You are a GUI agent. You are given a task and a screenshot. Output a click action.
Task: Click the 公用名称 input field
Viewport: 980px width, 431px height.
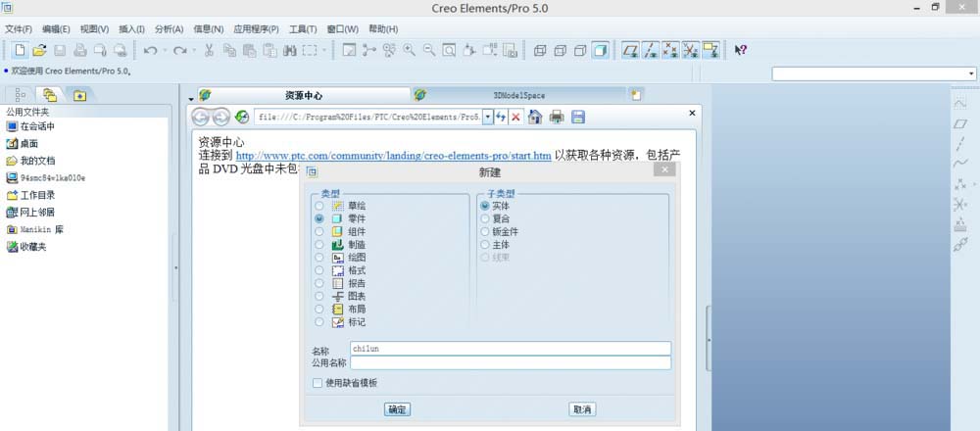tap(511, 362)
